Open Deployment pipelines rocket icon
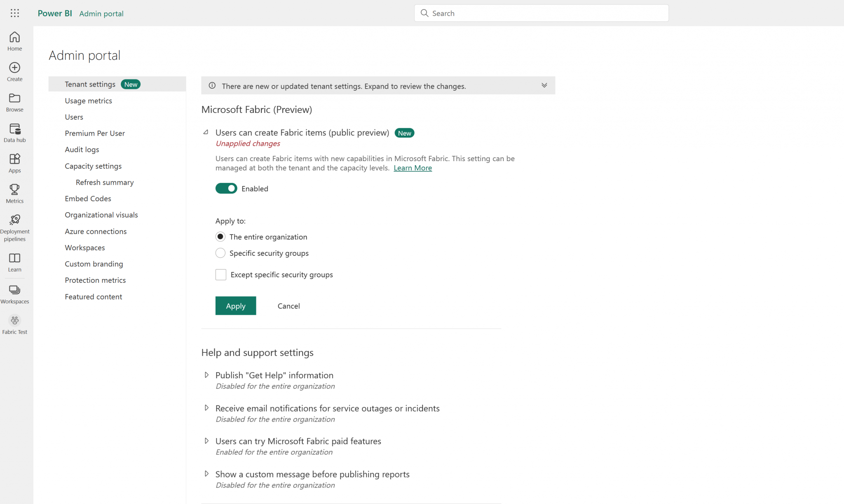The width and height of the screenshot is (844, 504). [15, 220]
